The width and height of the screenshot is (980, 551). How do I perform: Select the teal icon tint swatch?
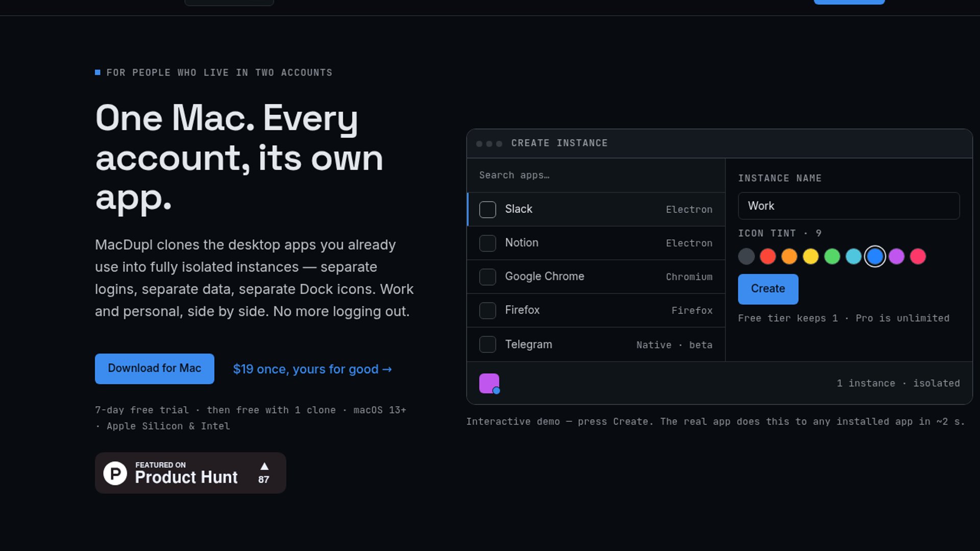point(853,256)
